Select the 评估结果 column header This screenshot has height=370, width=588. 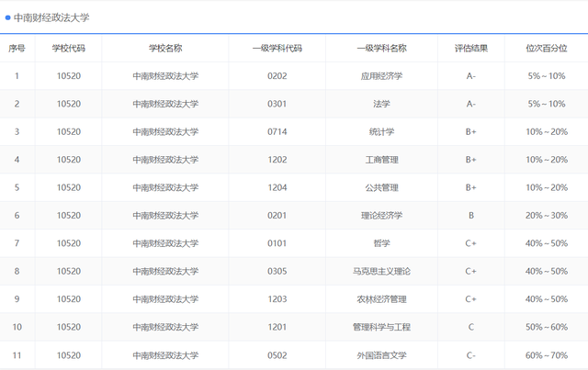[471, 48]
